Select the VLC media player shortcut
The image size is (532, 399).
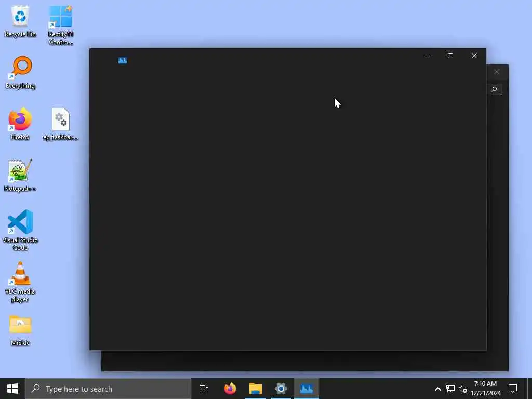point(20,282)
